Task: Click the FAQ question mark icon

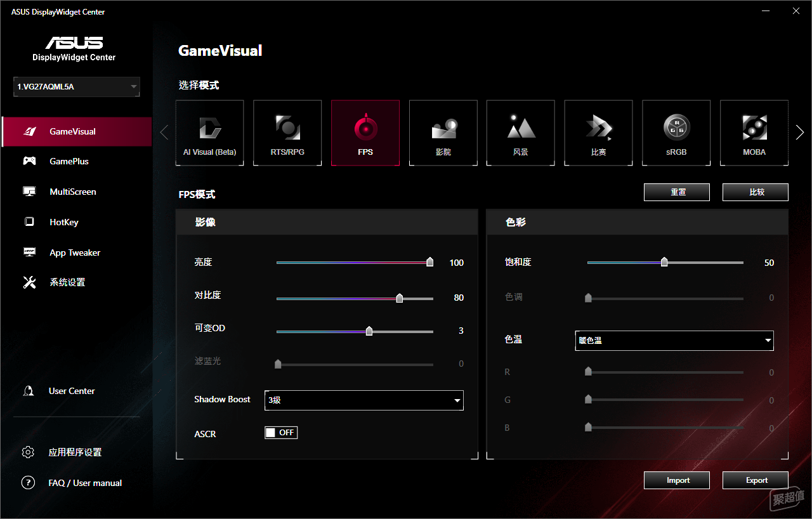Action: pos(28,483)
